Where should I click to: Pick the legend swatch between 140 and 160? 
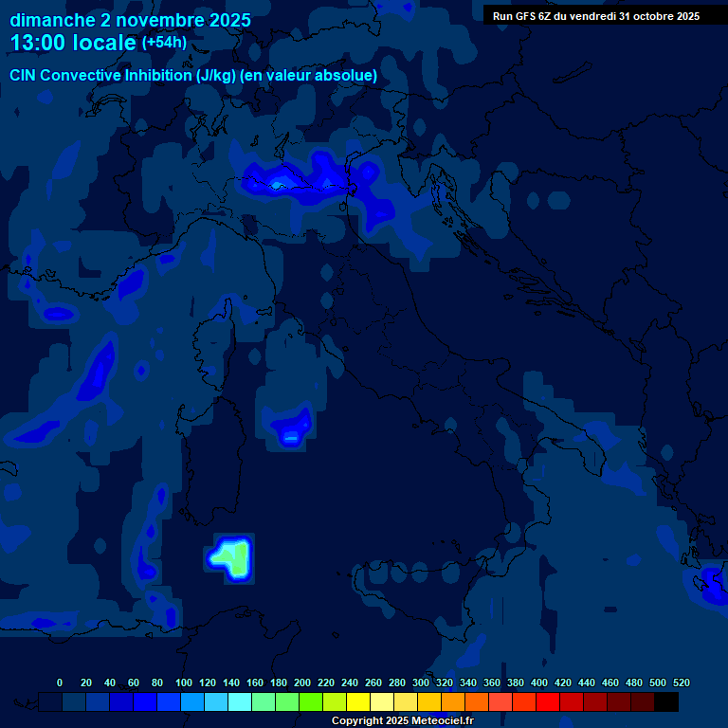point(241,702)
